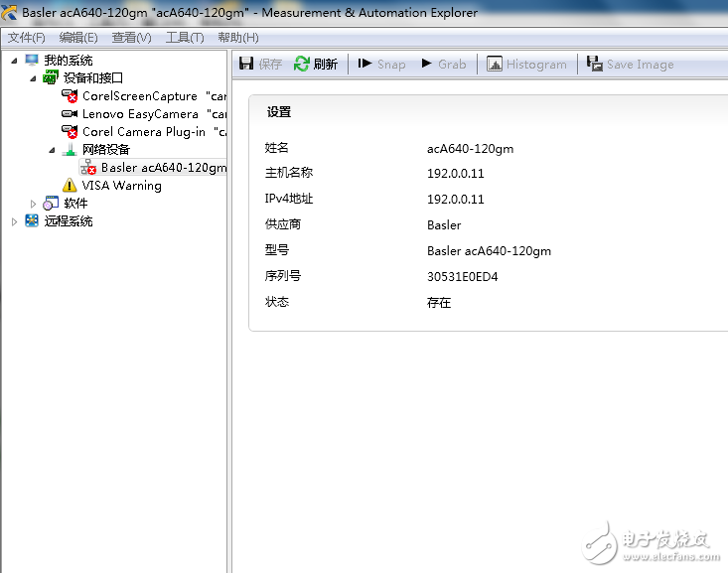728x573 pixels.
Task: Select the 软件 tree label
Action: [x=75, y=204]
